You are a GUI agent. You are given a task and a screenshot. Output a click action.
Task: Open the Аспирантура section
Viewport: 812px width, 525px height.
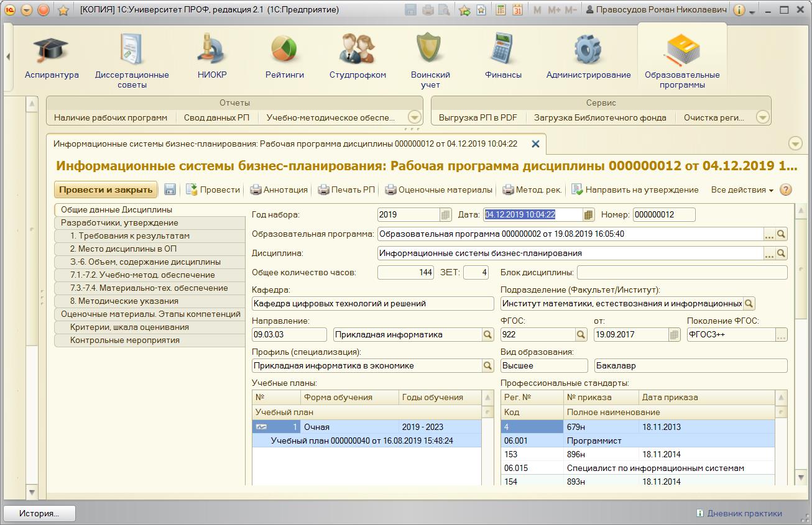(52, 58)
